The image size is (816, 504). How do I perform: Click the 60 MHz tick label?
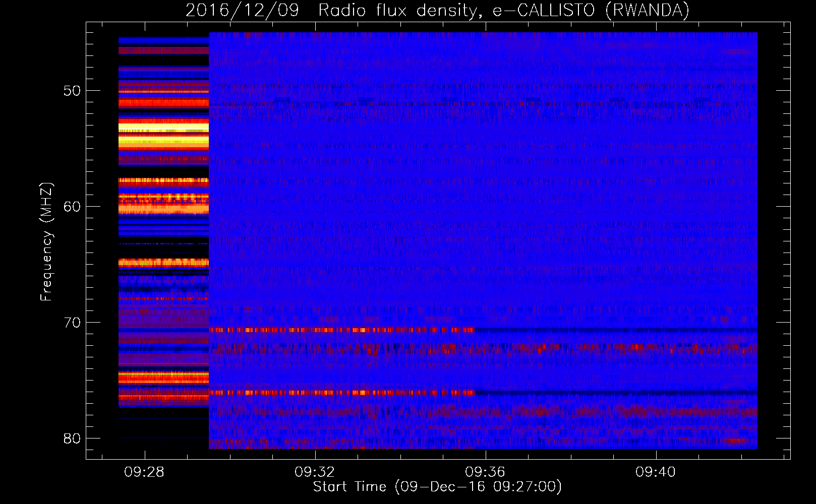pyautogui.click(x=72, y=207)
